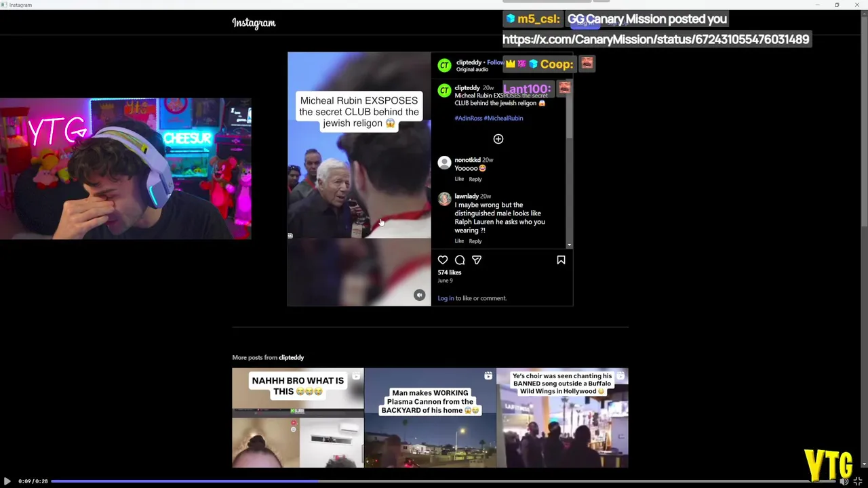This screenshot has width=868, height=488.
Task: Click the share paper-plane icon
Action: pos(477,260)
